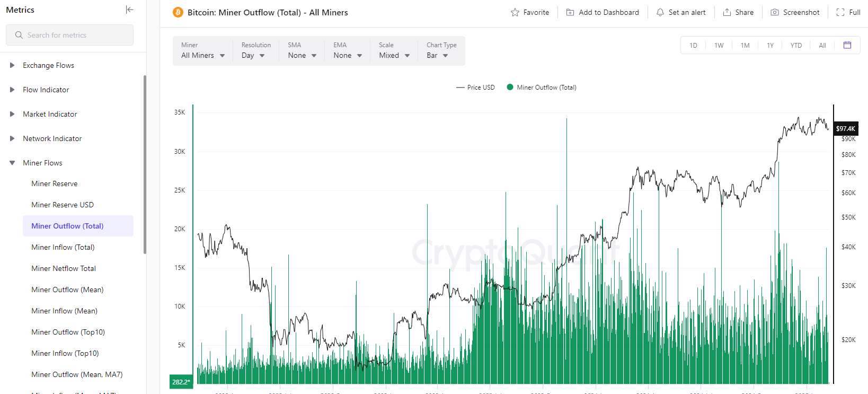Viewport: 868px width, 394px height.
Task: Click the Bitcoin logo icon
Action: pyautogui.click(x=178, y=12)
